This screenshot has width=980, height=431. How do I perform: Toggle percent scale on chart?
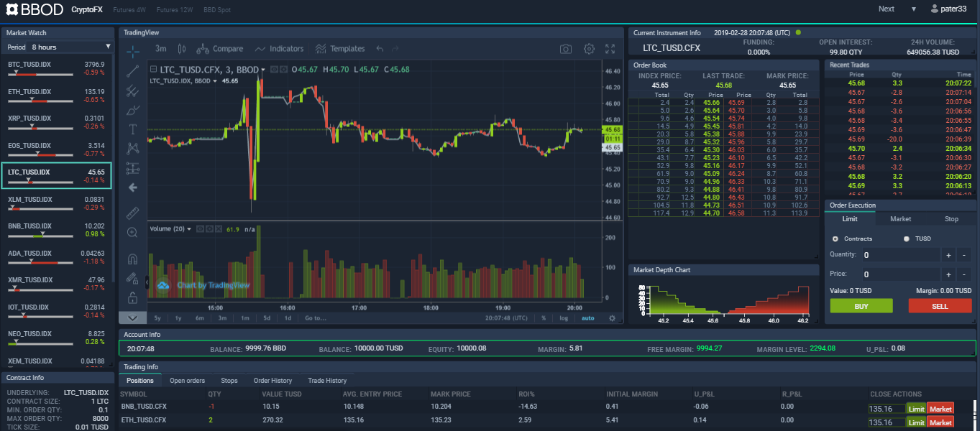click(544, 318)
